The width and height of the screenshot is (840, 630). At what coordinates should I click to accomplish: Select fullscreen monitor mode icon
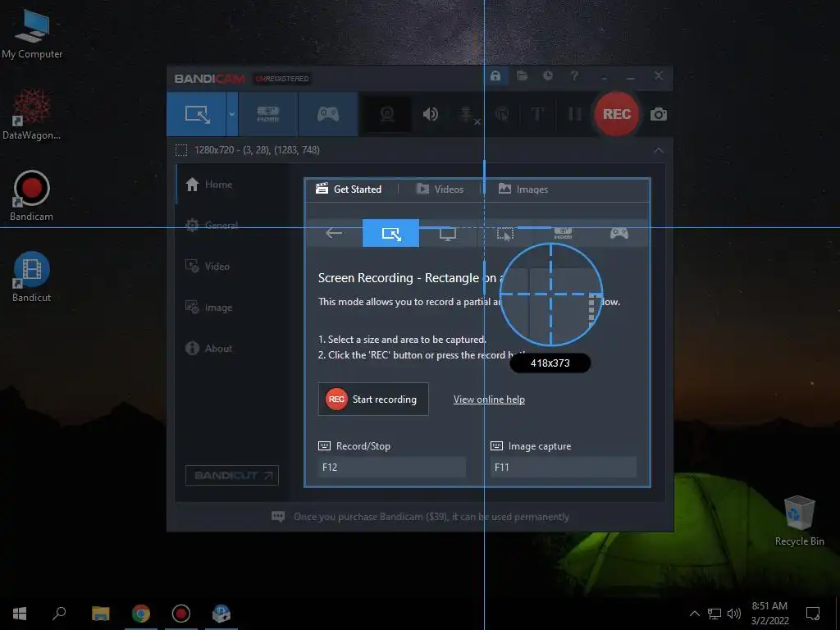point(448,234)
